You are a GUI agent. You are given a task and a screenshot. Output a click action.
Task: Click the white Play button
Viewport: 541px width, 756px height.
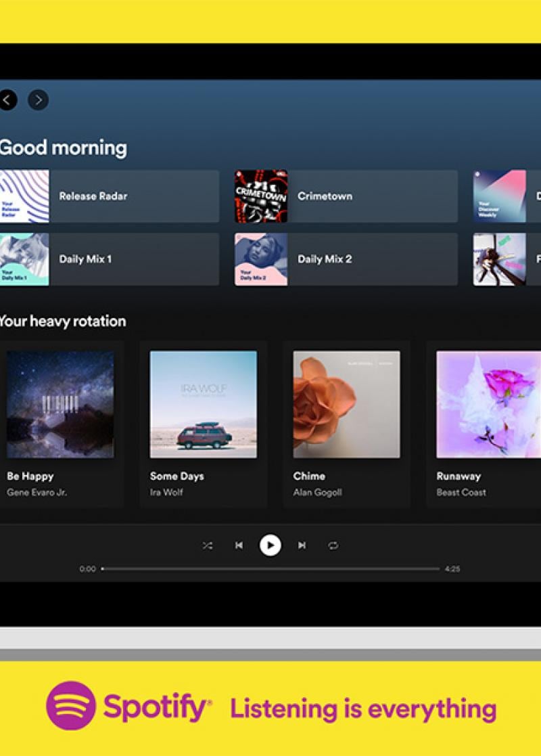[x=270, y=546]
